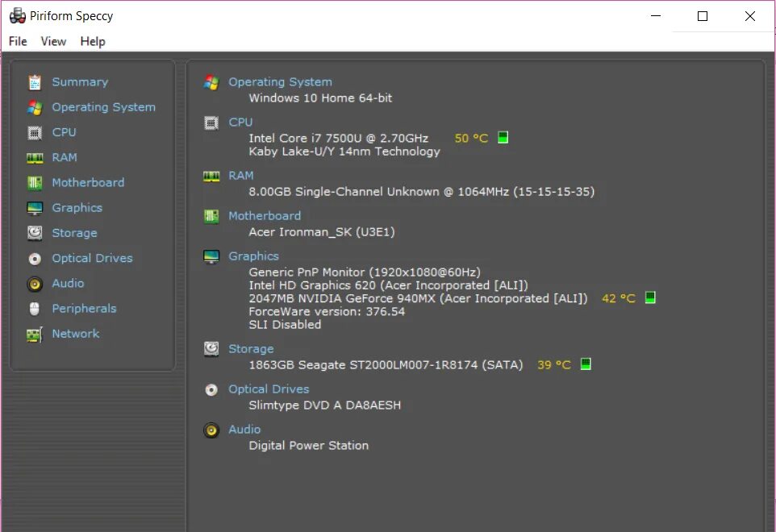This screenshot has height=532, width=776.
Task: Click the Kaby Lake-U/Y 14nm Technology text
Action: pyautogui.click(x=344, y=152)
